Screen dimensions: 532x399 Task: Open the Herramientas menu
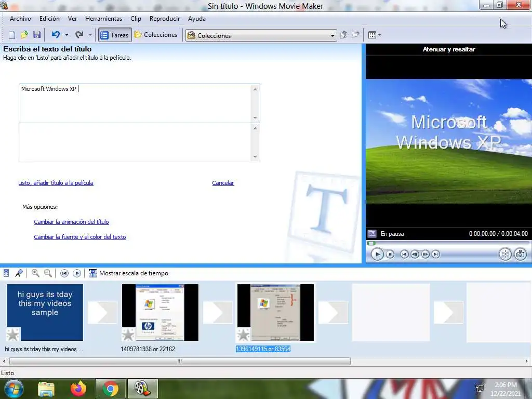[x=103, y=19]
